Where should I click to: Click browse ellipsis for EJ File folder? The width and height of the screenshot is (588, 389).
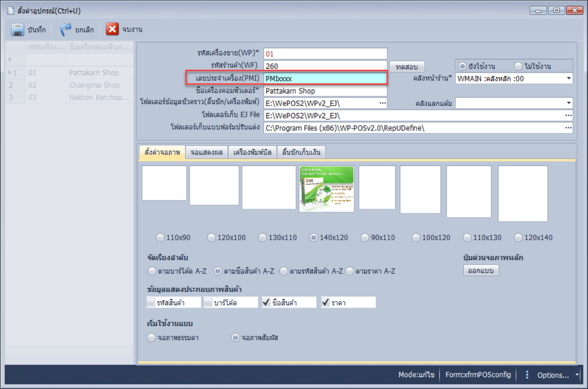pos(568,115)
